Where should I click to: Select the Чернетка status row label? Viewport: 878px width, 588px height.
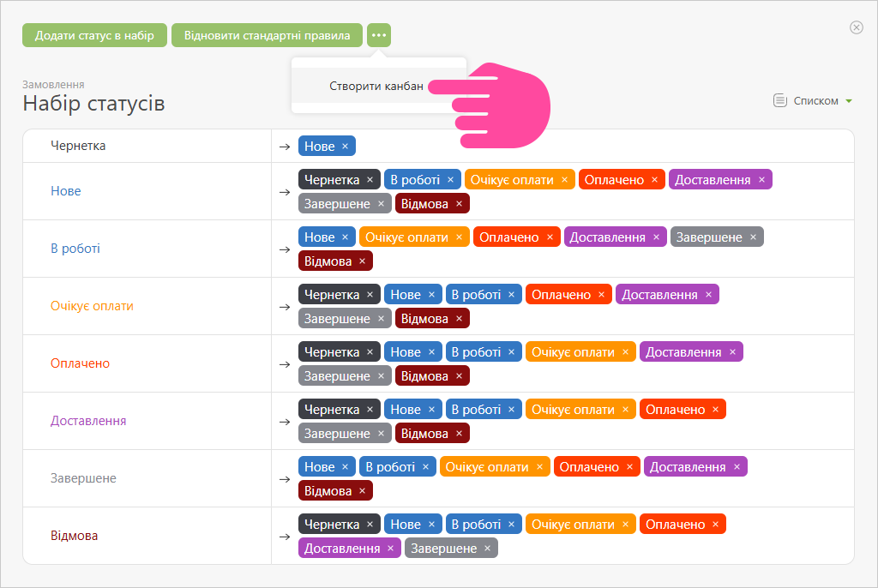click(x=78, y=146)
